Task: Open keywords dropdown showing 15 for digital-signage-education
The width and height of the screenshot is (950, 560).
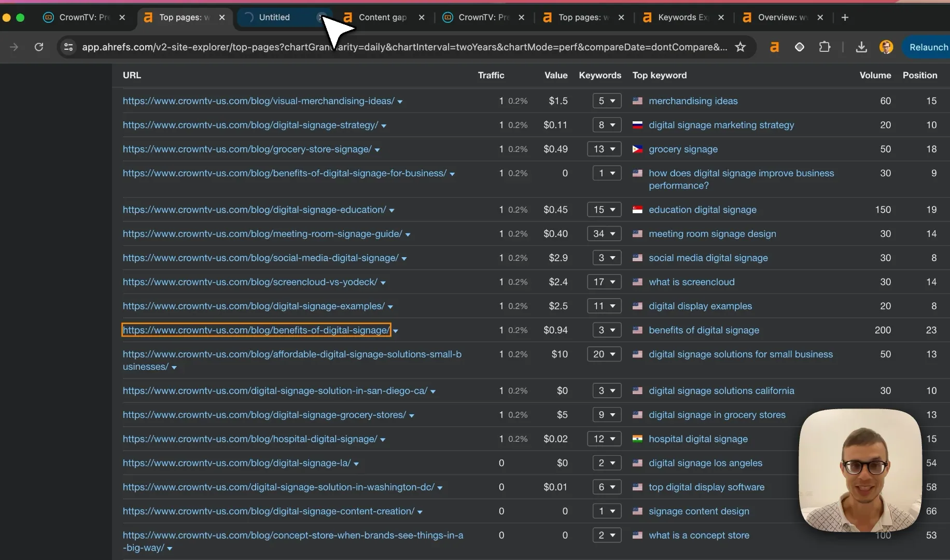Action: (x=604, y=210)
